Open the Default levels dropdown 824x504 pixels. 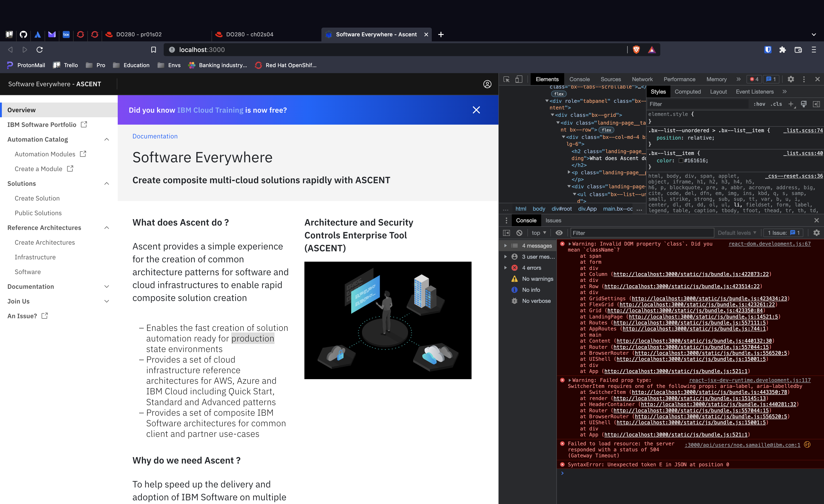pyautogui.click(x=737, y=233)
